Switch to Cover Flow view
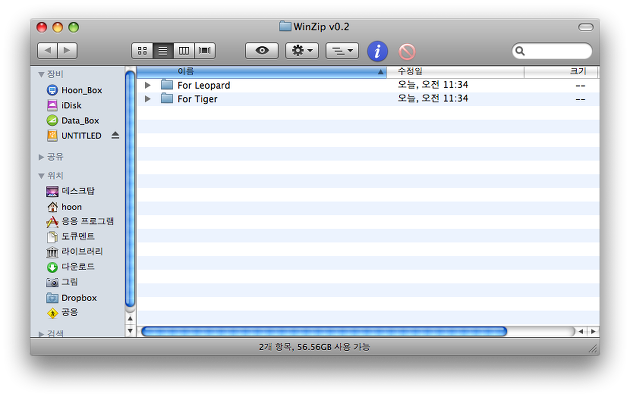The width and height of the screenshot is (630, 397). click(205, 51)
